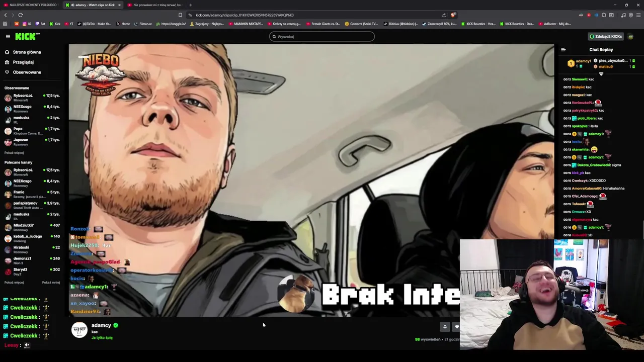644x362 pixels.
Task: Go to Strona główna
Action: pos(27,52)
